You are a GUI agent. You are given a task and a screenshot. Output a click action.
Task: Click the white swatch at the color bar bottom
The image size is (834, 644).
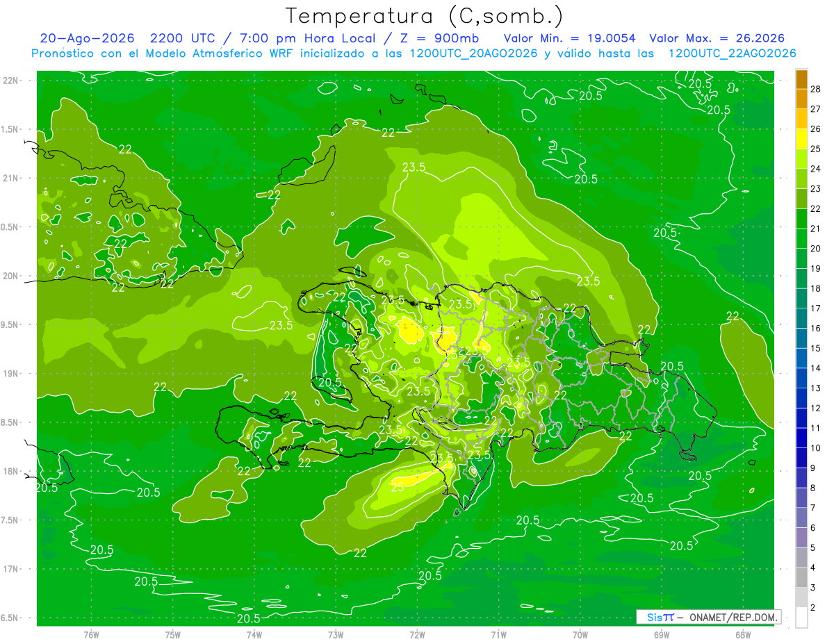tap(801, 618)
